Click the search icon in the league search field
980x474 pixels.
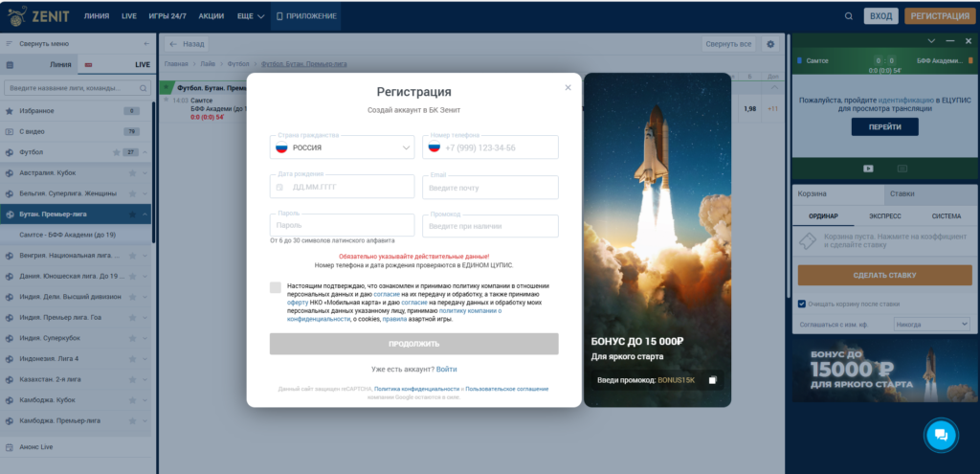144,88
